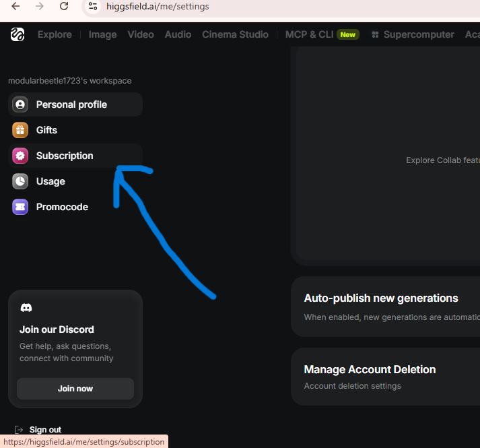Select Gifts in sidebar
Viewport: 480px width, 448px height.
tap(75, 130)
